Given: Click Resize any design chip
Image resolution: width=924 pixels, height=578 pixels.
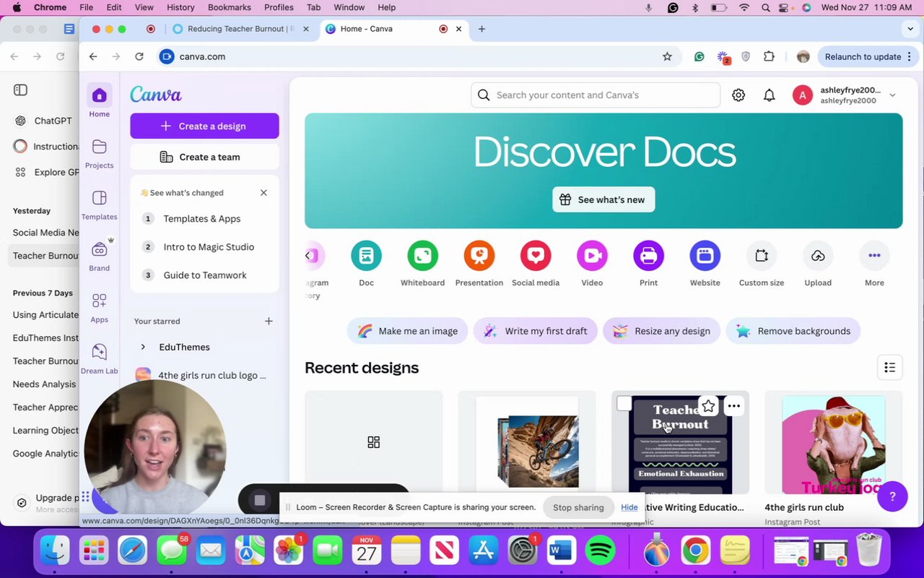Looking at the screenshot, I should tap(662, 331).
